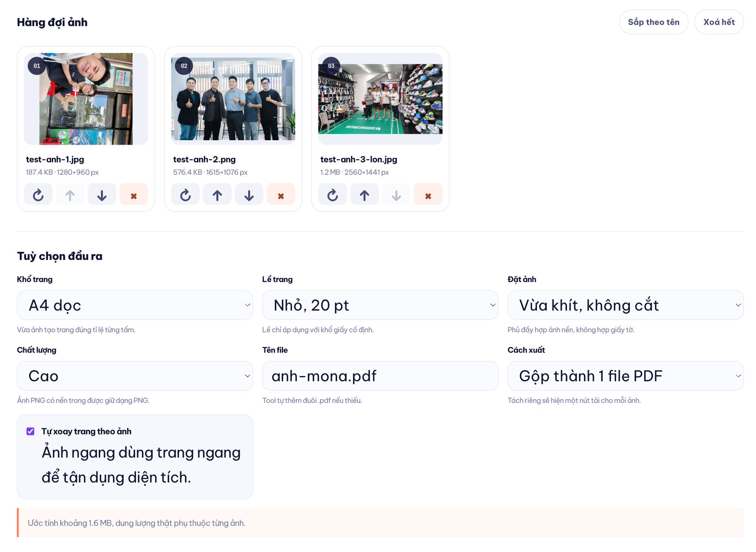Rotate image test-anh-3-lon.jpg
The height and width of the screenshot is (552, 756).
pyautogui.click(x=333, y=194)
